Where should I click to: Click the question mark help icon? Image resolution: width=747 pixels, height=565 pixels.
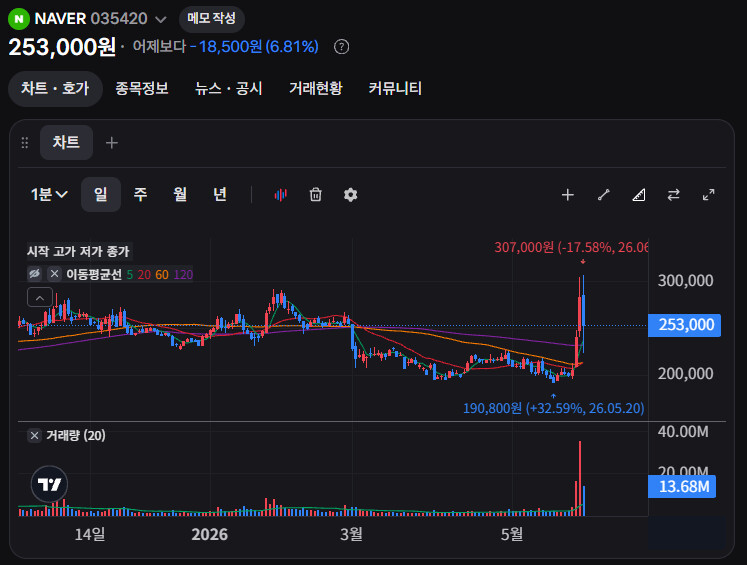(341, 47)
